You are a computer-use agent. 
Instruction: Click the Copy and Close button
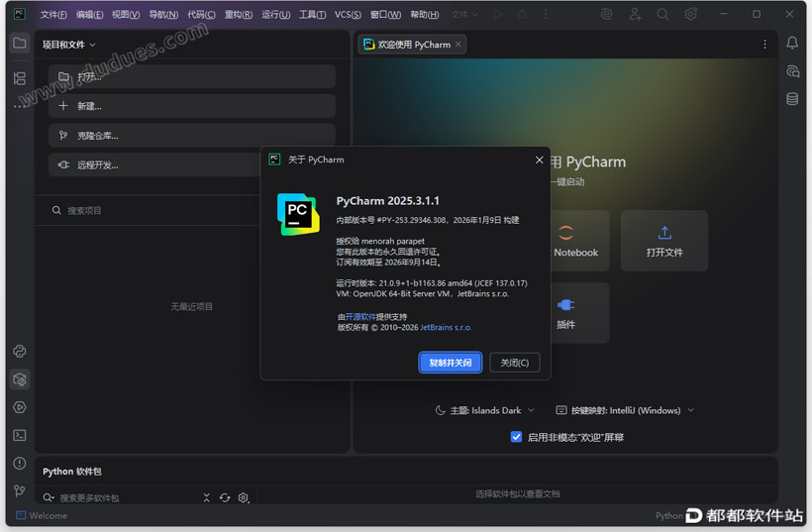450,363
